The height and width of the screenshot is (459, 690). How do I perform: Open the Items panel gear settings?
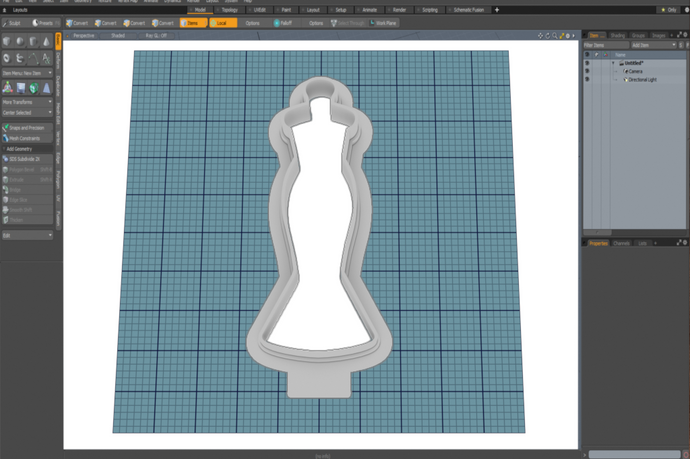(x=685, y=34)
